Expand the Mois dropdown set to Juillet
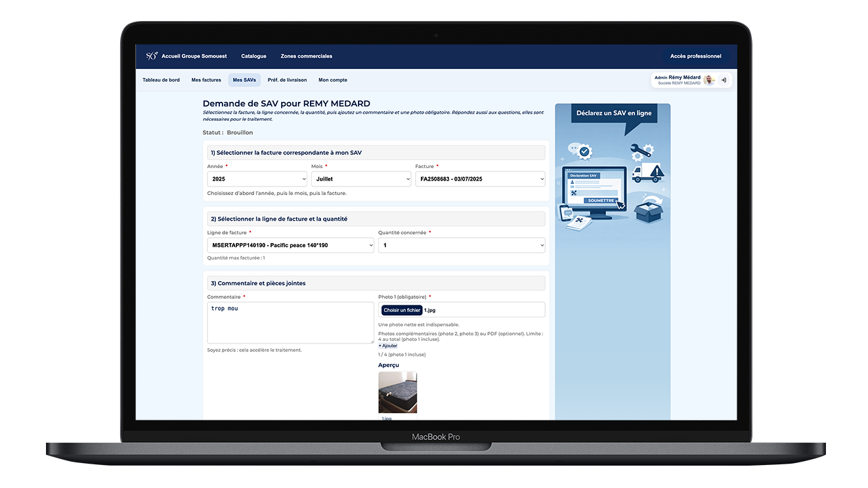This screenshot has width=868, height=488. (x=360, y=179)
